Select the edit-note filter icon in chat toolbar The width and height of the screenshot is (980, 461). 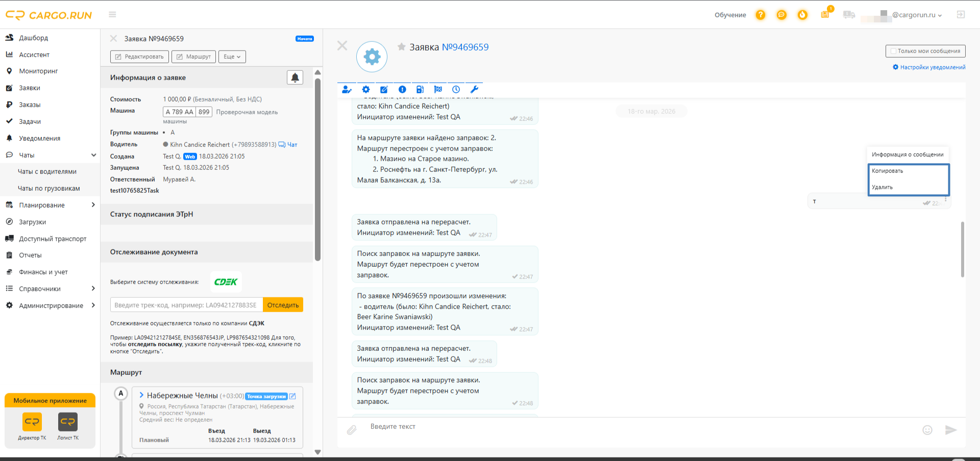tap(384, 90)
